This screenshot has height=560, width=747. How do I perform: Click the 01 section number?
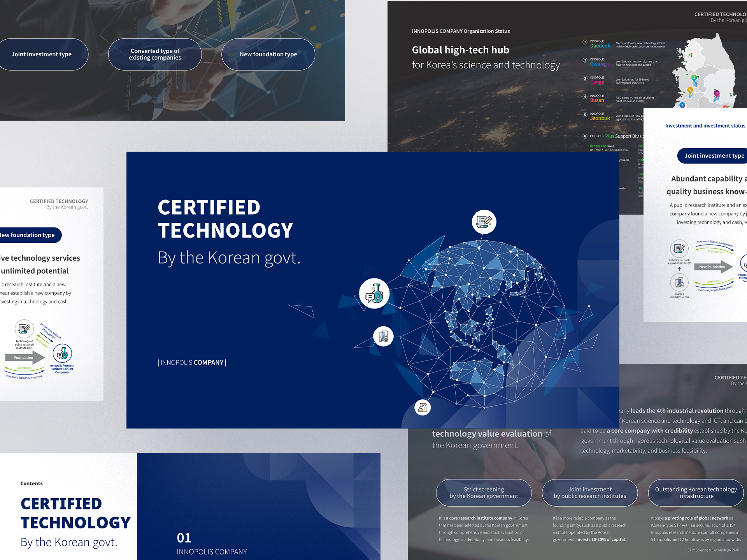[x=184, y=538]
